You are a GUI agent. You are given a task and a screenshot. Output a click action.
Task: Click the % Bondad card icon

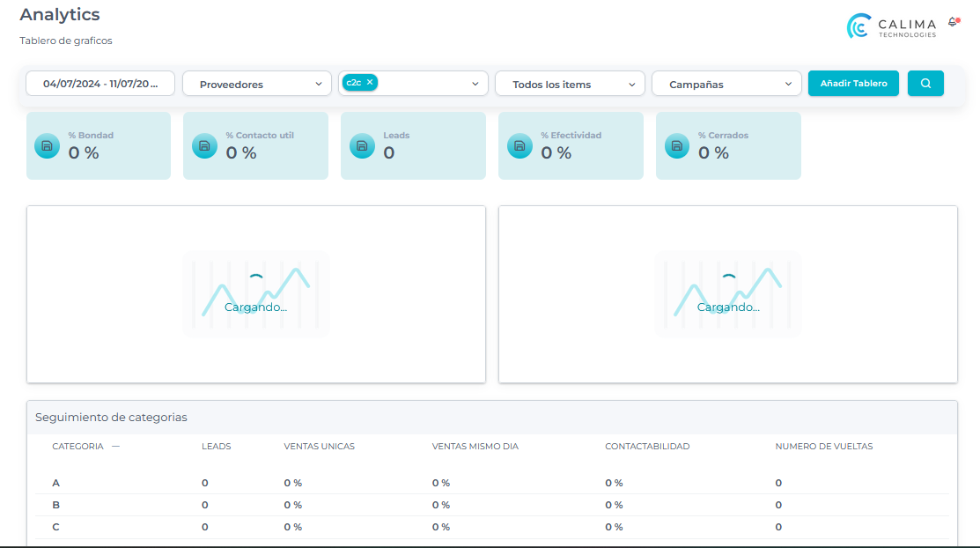tap(47, 146)
